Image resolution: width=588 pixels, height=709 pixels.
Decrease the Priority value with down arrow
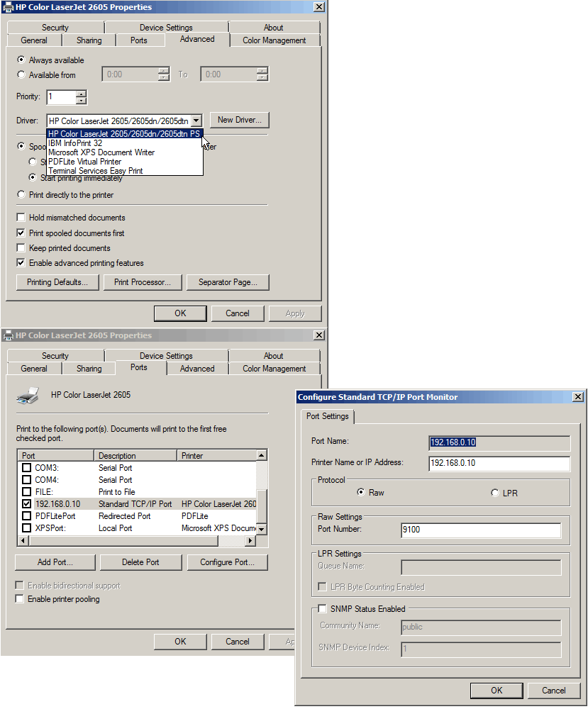tap(81, 101)
